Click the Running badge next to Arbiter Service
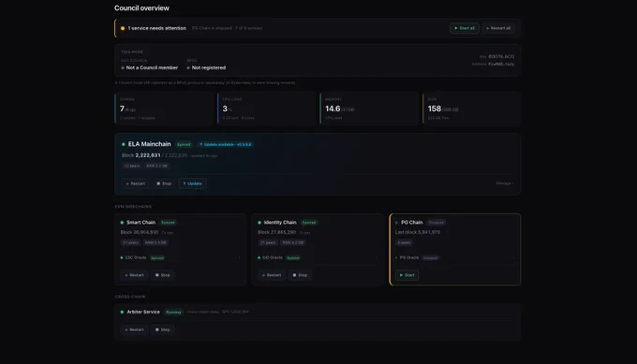 click(173, 312)
